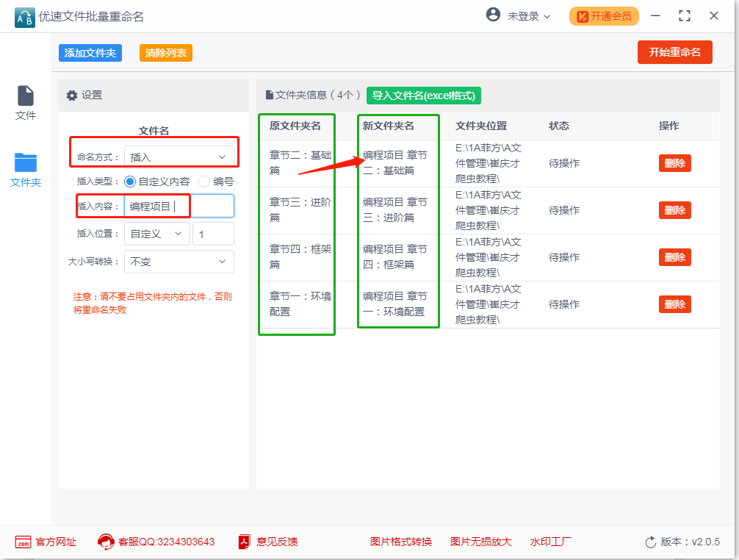Click the 官方网址 website icon
This screenshot has width=739, height=560.
pyautogui.click(x=23, y=542)
